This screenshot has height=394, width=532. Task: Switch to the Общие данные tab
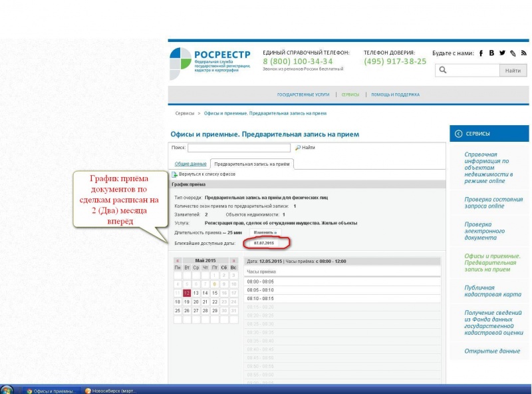pos(190,164)
